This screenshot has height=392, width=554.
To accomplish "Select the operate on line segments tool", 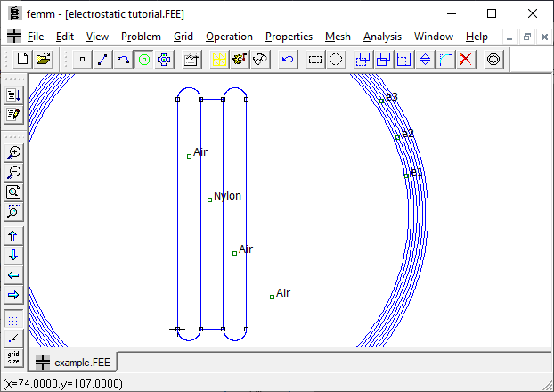I will click(x=102, y=60).
